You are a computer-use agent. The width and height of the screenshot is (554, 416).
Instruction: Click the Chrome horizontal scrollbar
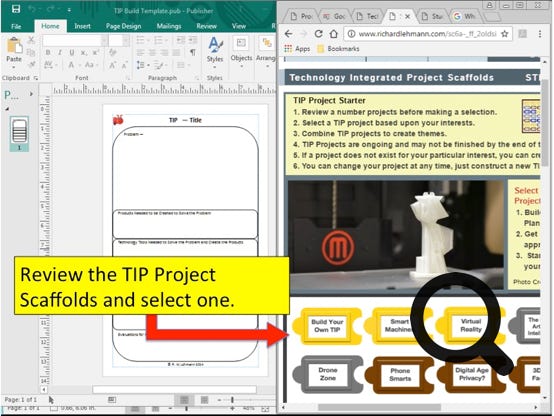coord(379,408)
